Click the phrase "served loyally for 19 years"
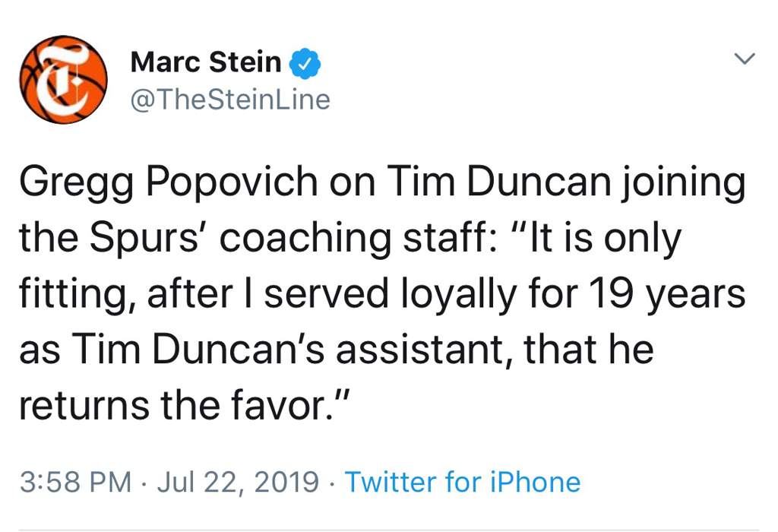Viewport: 778px width, 532px height. tap(504, 294)
